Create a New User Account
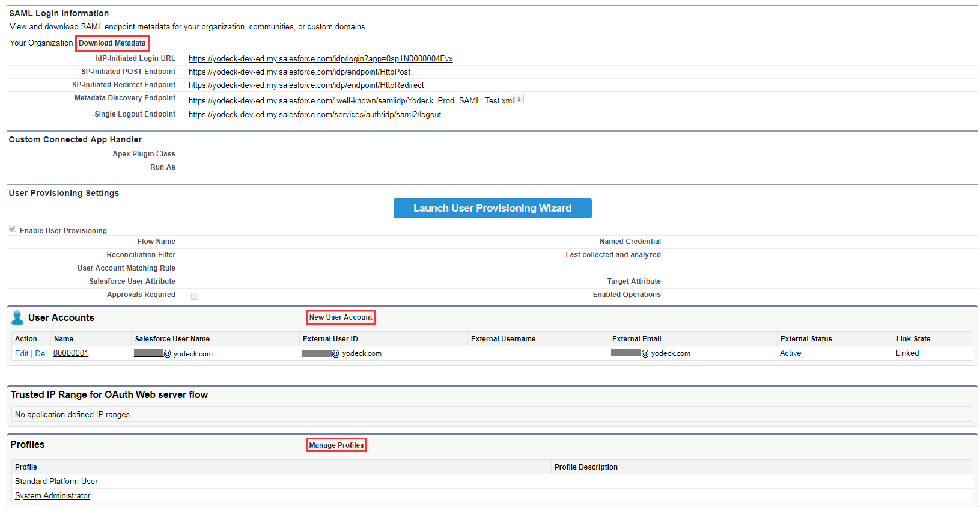This screenshot has width=980, height=514. click(x=341, y=317)
